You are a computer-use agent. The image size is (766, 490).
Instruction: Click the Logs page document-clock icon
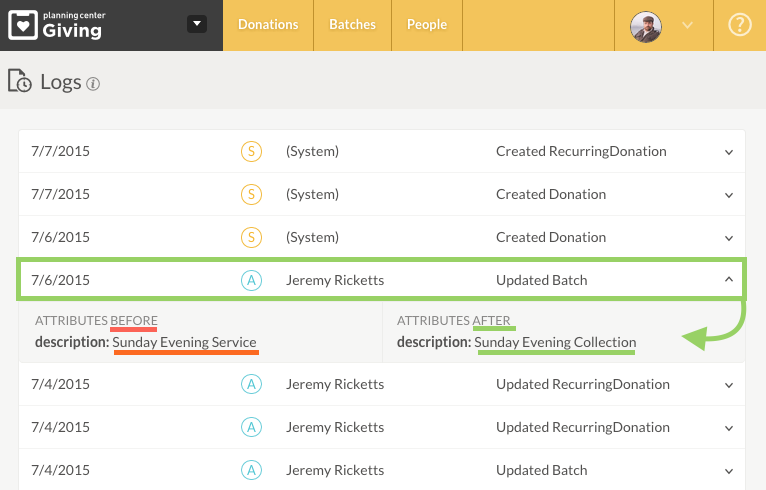[20, 81]
